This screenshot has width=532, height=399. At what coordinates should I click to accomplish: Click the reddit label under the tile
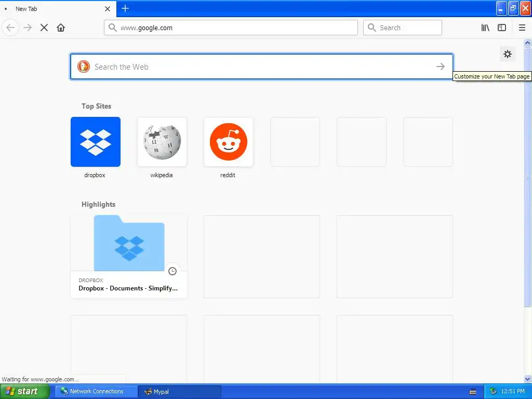[228, 175]
